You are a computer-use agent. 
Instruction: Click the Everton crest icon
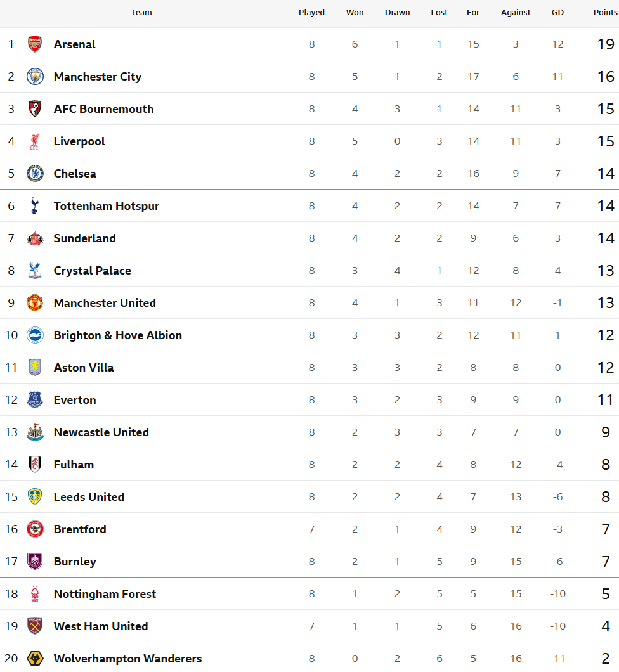(x=35, y=400)
